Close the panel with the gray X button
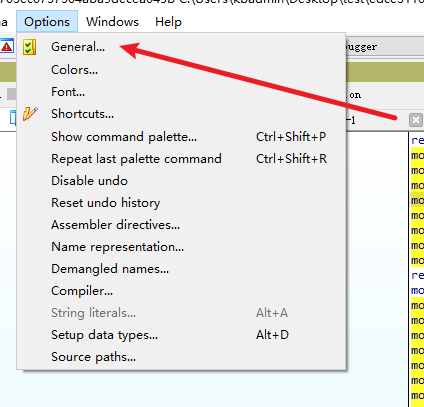Screen dimensions: 424x407 coord(416,120)
